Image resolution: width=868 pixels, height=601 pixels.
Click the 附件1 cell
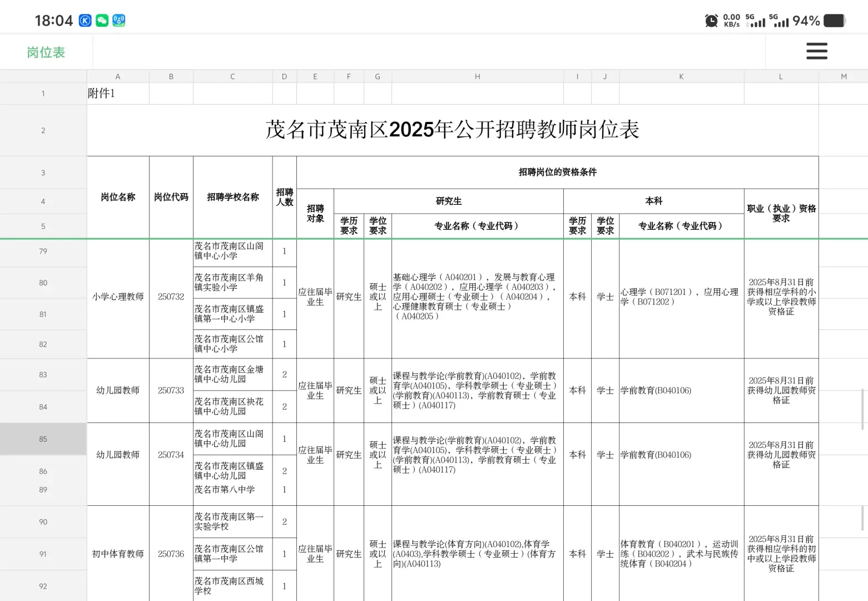pyautogui.click(x=118, y=93)
